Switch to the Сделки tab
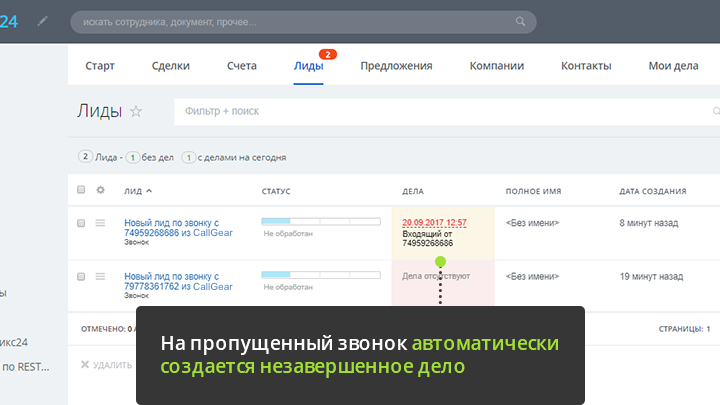This screenshot has width=720, height=405. pos(170,66)
